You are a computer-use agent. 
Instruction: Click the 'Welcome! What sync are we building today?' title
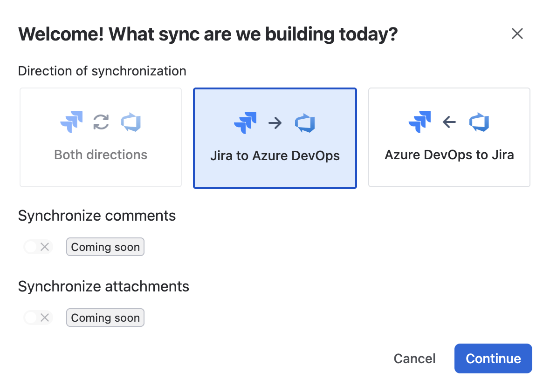pyautogui.click(x=208, y=34)
